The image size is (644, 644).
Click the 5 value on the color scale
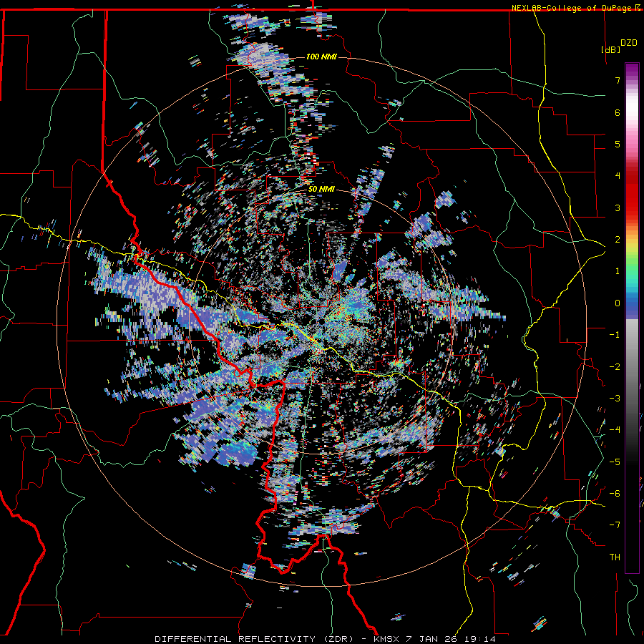tap(618, 144)
